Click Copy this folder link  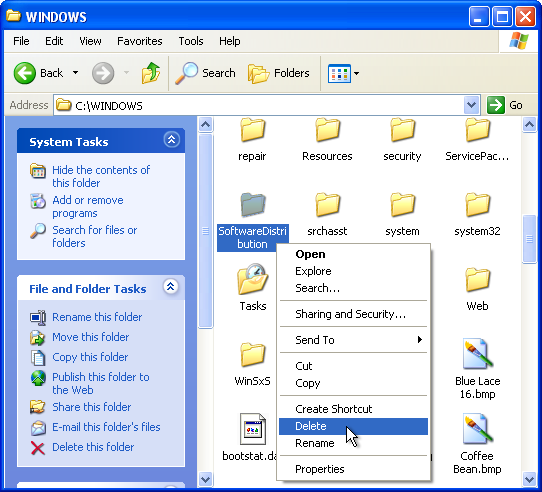[x=90, y=357]
